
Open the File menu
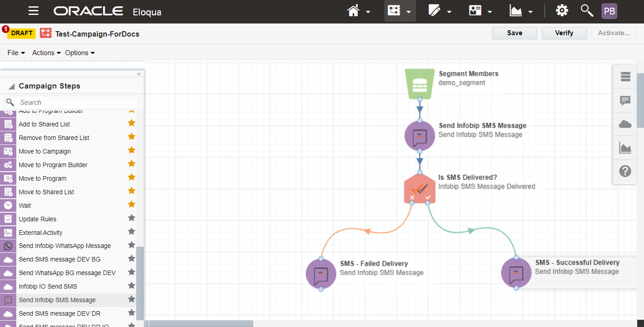16,53
